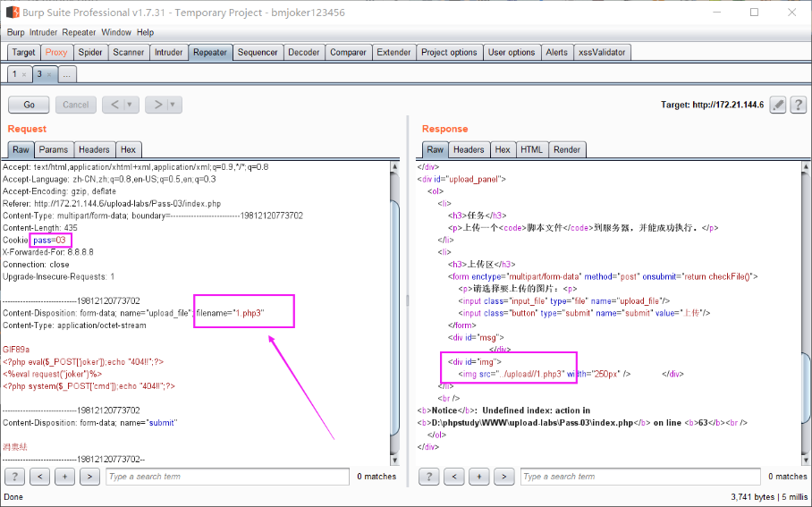Find next match in response
This screenshot has height=507, width=812.
(x=503, y=477)
